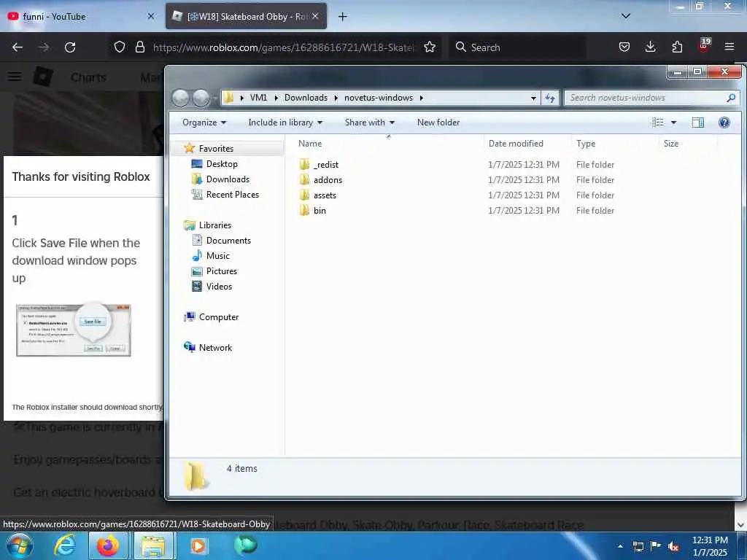Click the volume muted tray icon
Image resolution: width=747 pixels, height=560 pixels.
673,547
